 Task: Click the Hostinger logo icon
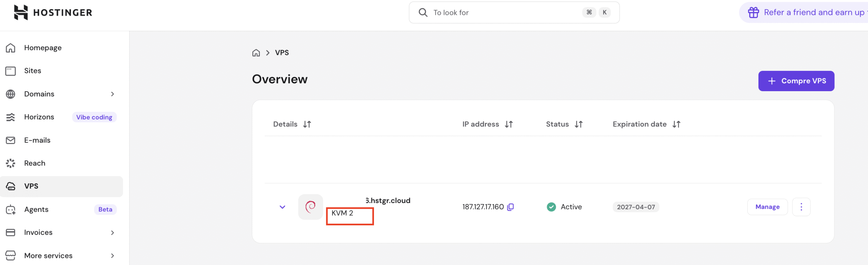(21, 13)
